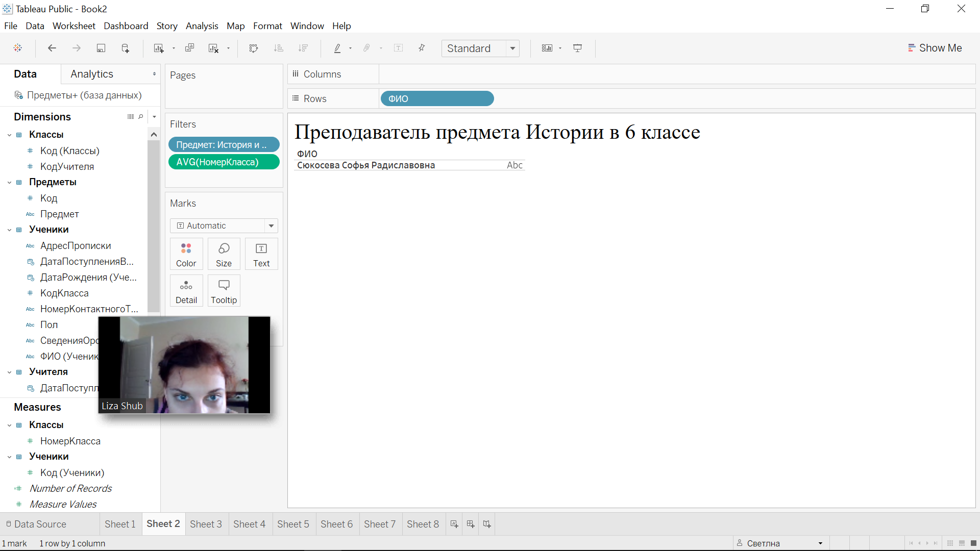Click the Save icon in toolbar

101,48
